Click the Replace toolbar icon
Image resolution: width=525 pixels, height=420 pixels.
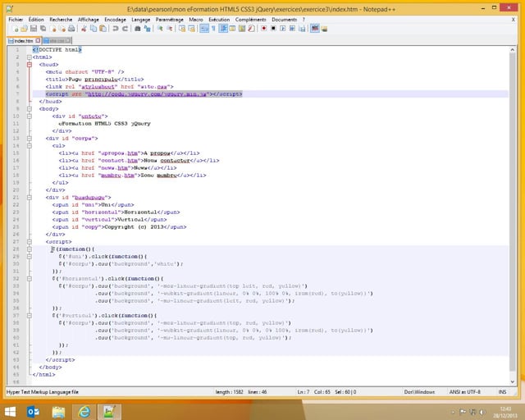(x=148, y=29)
